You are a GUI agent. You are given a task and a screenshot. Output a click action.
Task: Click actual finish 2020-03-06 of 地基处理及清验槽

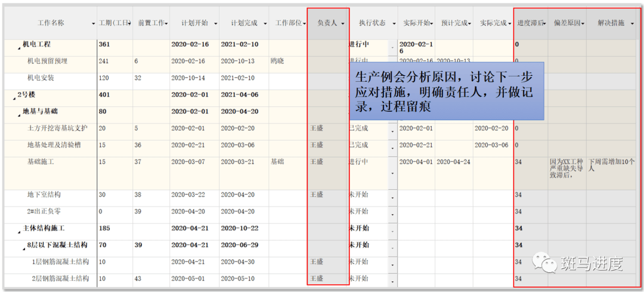491,145
